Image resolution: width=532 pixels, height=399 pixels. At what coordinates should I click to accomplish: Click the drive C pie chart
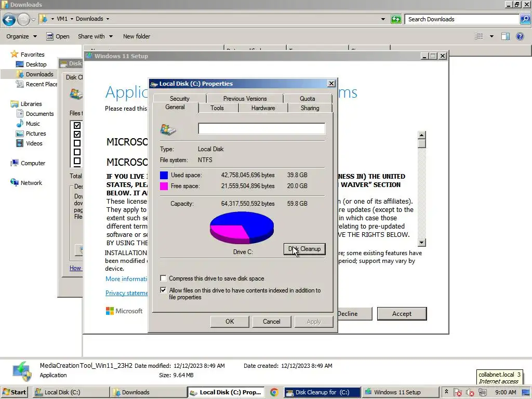pyautogui.click(x=242, y=228)
